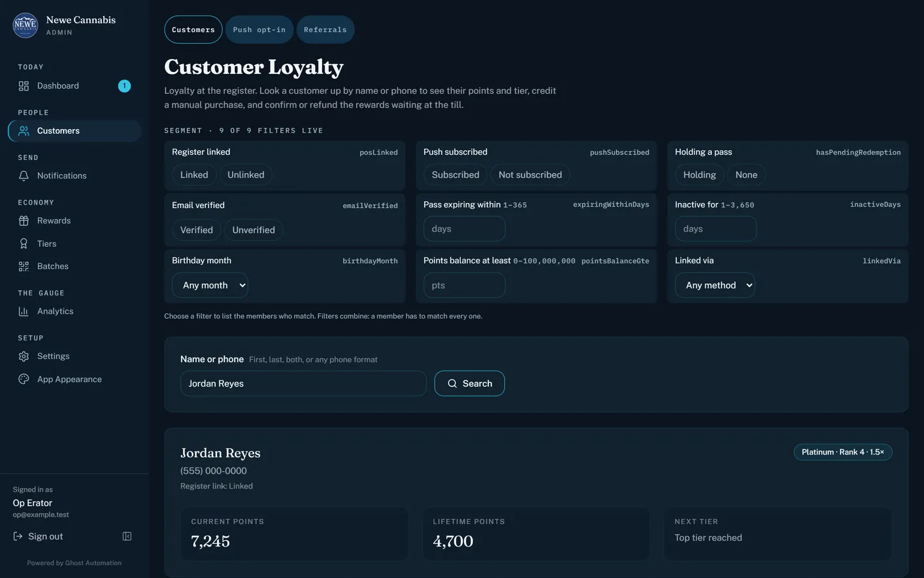Enable the Unverified email filter

(253, 230)
